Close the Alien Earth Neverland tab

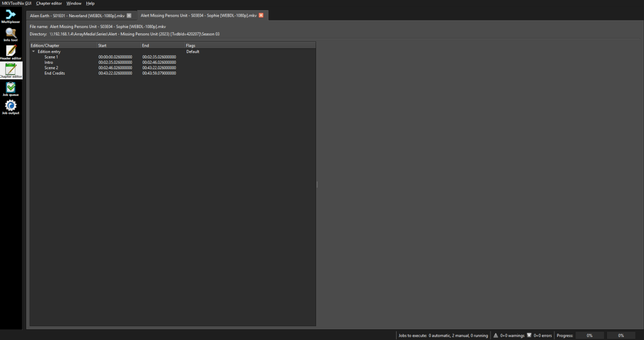[x=128, y=16]
